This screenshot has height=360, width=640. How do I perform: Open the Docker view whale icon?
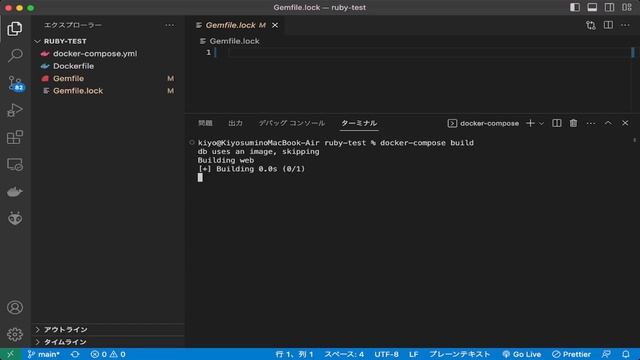[x=15, y=192]
